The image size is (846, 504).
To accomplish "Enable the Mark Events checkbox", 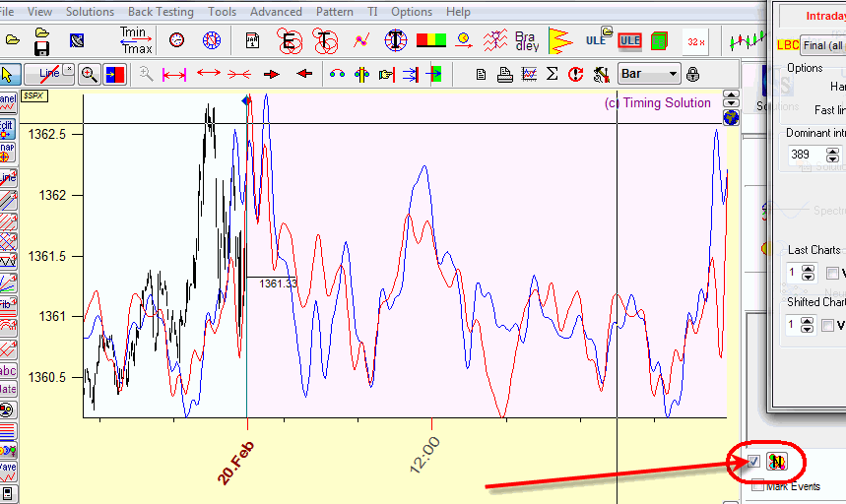I will (x=757, y=486).
